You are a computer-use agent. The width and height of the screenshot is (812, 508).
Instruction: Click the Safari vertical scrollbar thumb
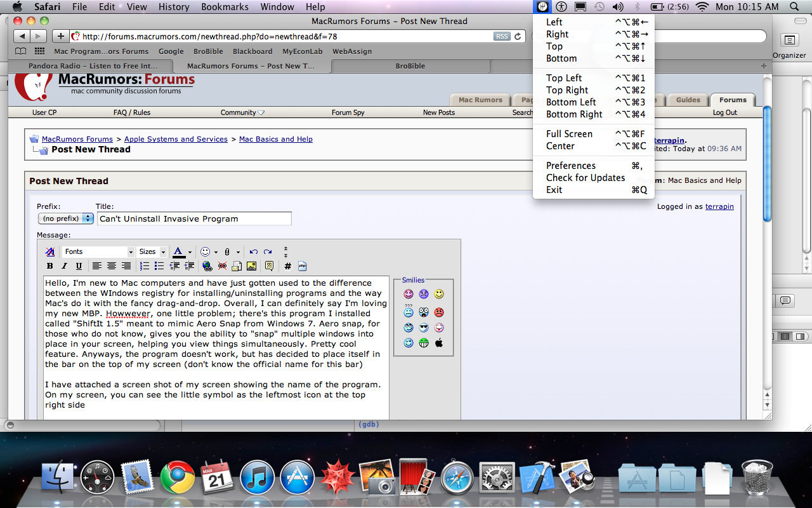[767, 164]
